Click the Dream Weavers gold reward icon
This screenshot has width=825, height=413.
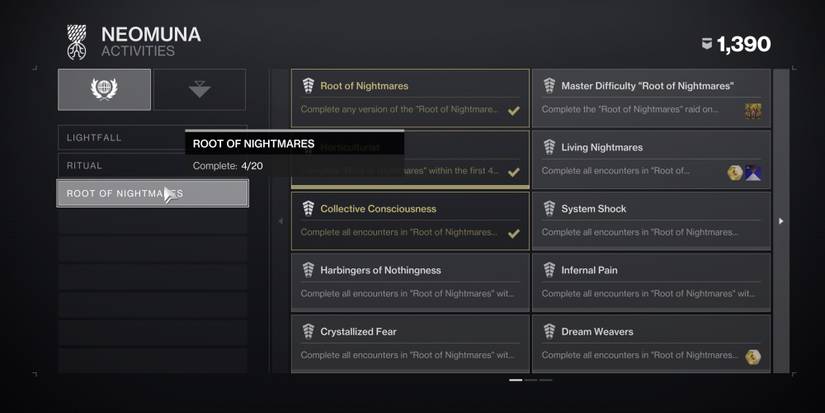(x=752, y=356)
